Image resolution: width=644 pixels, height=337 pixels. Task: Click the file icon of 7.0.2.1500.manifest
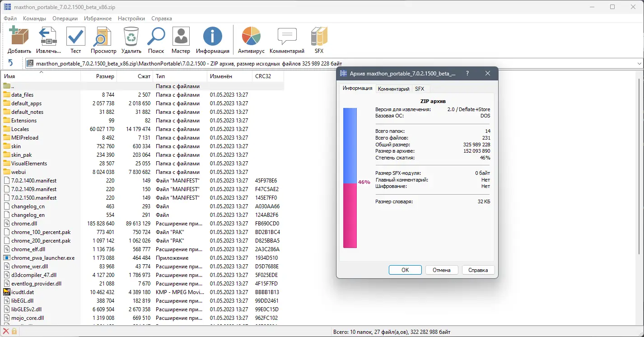click(x=7, y=198)
